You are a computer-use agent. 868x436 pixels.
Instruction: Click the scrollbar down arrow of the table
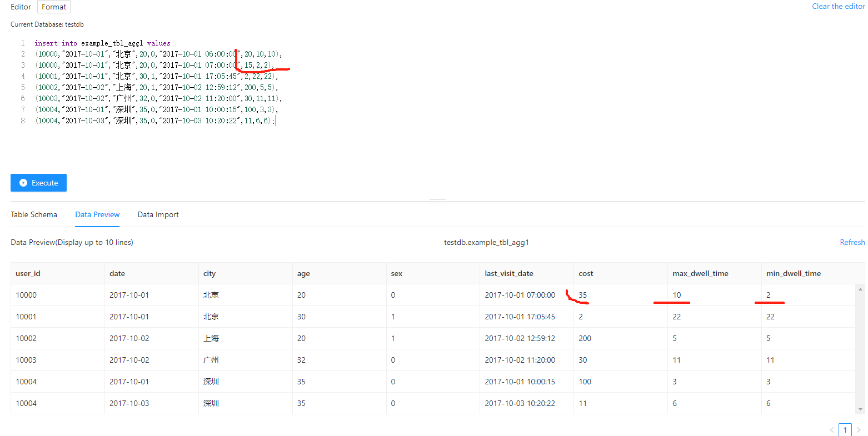click(860, 409)
